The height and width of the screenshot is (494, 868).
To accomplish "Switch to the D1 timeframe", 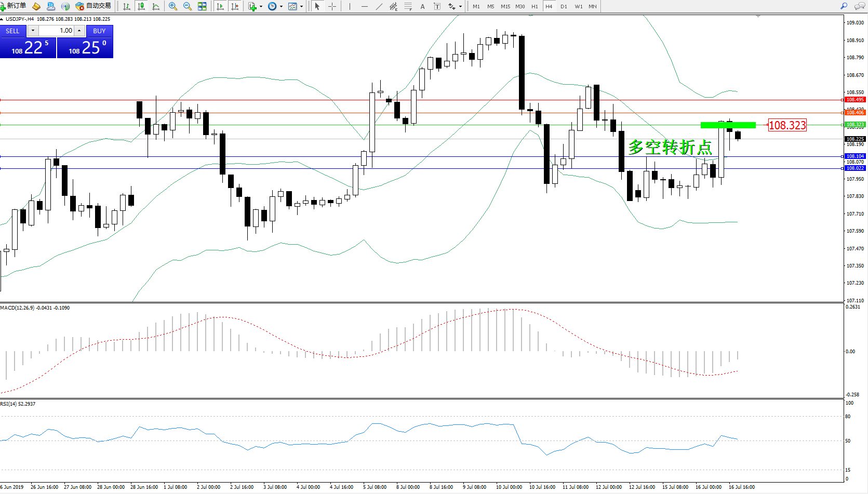I will pyautogui.click(x=564, y=6).
